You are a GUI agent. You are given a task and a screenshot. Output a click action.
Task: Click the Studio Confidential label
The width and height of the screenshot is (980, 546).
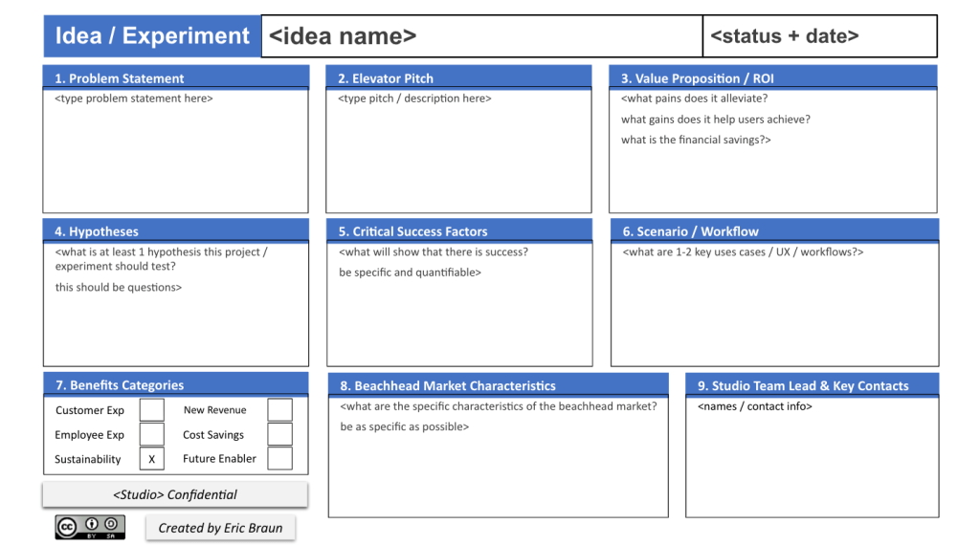point(175,494)
